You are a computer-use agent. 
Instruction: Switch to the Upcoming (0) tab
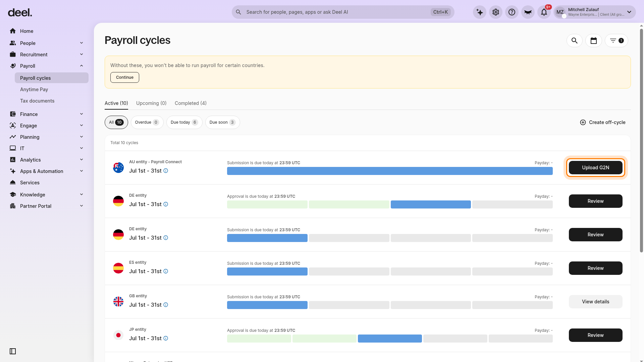click(x=151, y=103)
